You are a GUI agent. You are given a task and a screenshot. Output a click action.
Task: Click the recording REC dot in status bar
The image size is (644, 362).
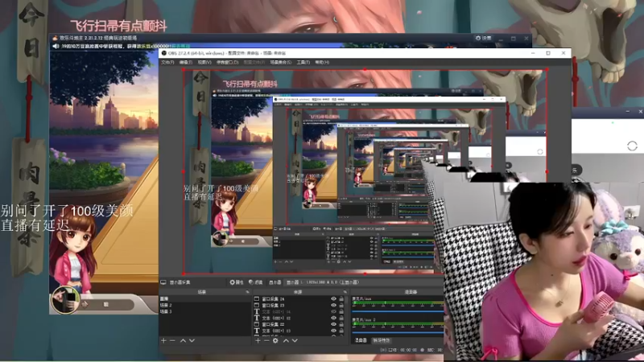click(x=422, y=350)
